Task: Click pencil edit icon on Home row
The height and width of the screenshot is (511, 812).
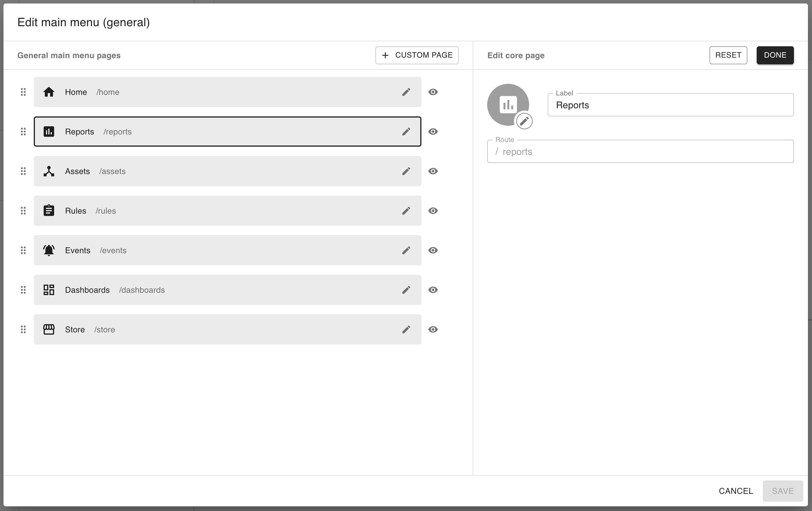Action: click(406, 92)
